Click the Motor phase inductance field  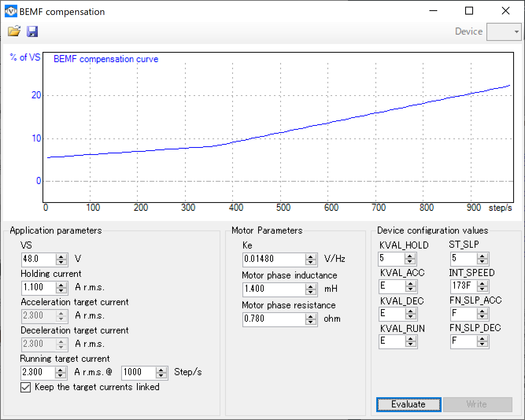pyautogui.click(x=274, y=289)
